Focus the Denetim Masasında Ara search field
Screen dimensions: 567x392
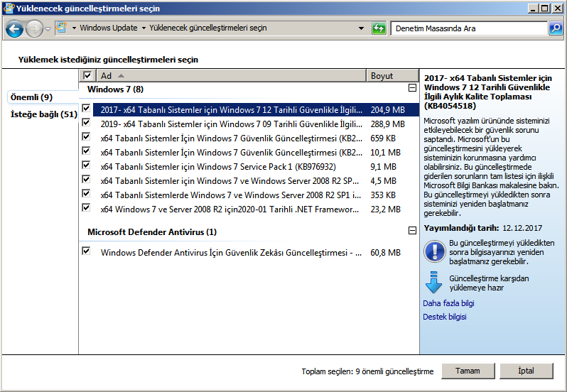tap(469, 28)
